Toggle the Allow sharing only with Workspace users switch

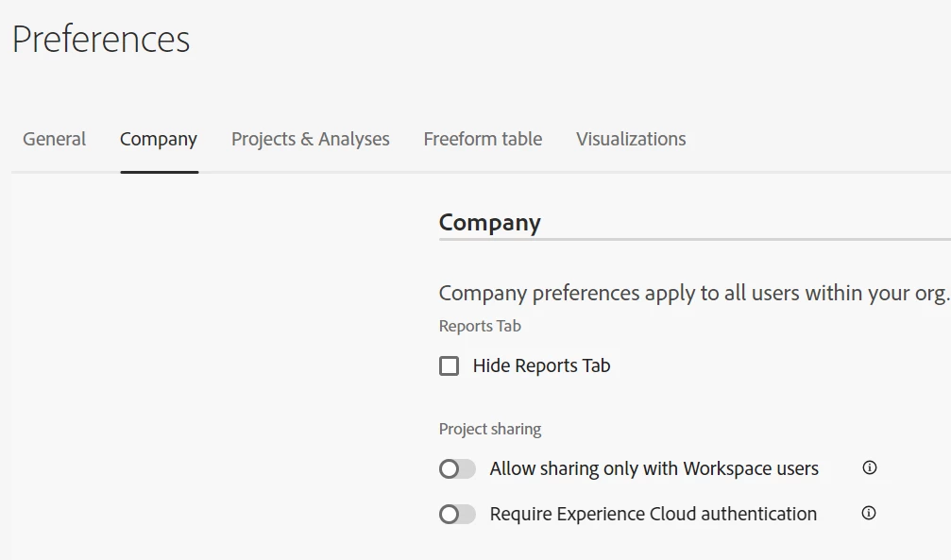[x=457, y=468]
